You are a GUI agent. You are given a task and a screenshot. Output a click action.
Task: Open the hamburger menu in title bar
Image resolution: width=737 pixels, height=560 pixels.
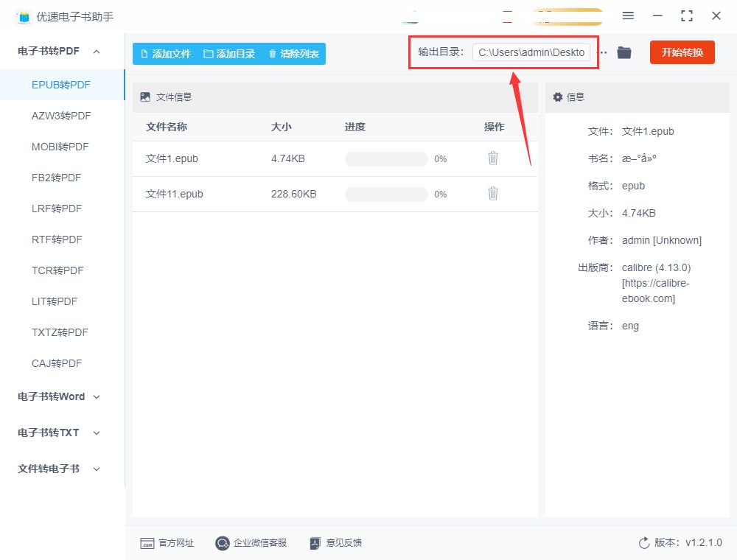[x=628, y=16]
